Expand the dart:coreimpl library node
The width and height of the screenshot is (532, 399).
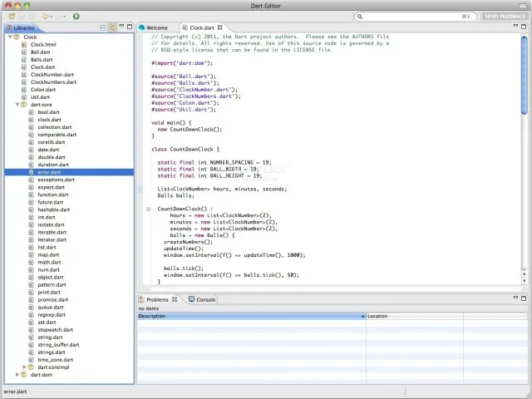click(24, 367)
